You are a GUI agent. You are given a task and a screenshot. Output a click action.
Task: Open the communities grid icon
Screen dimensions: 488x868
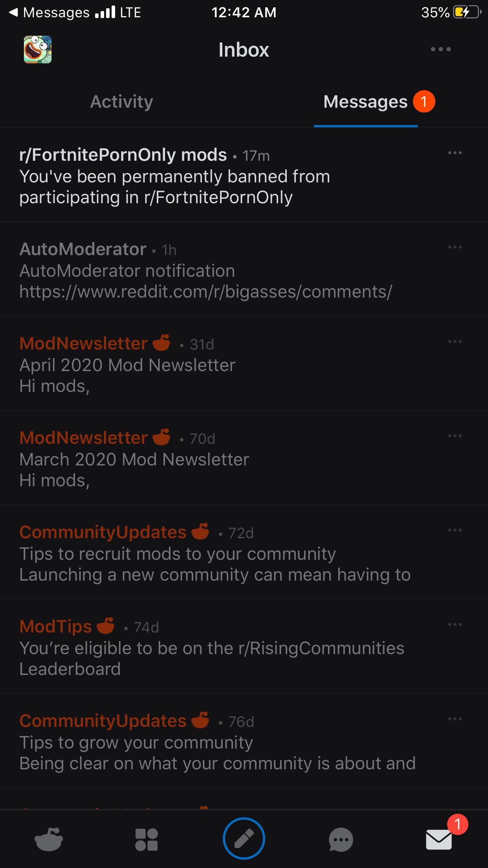coord(146,840)
